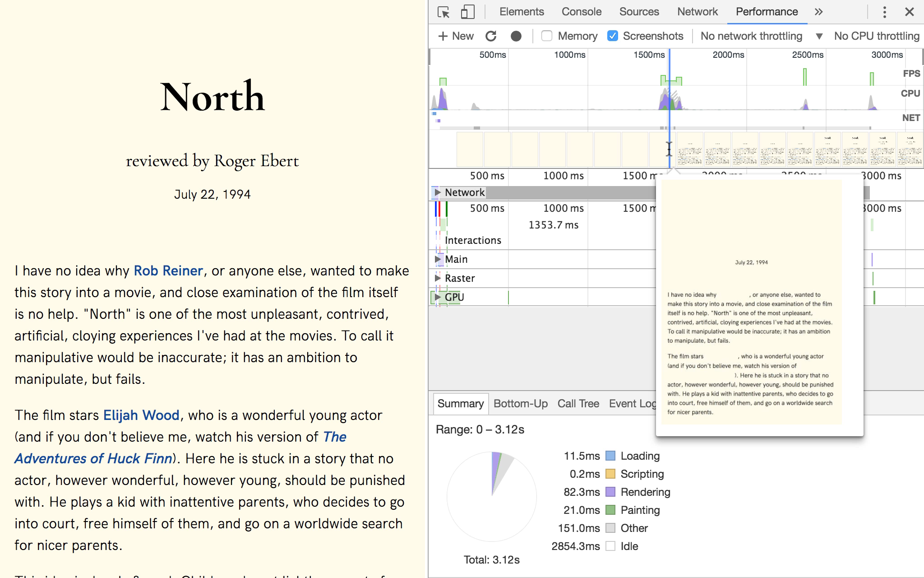
Task: Follow the Elijah Wood link
Action: [x=141, y=415]
